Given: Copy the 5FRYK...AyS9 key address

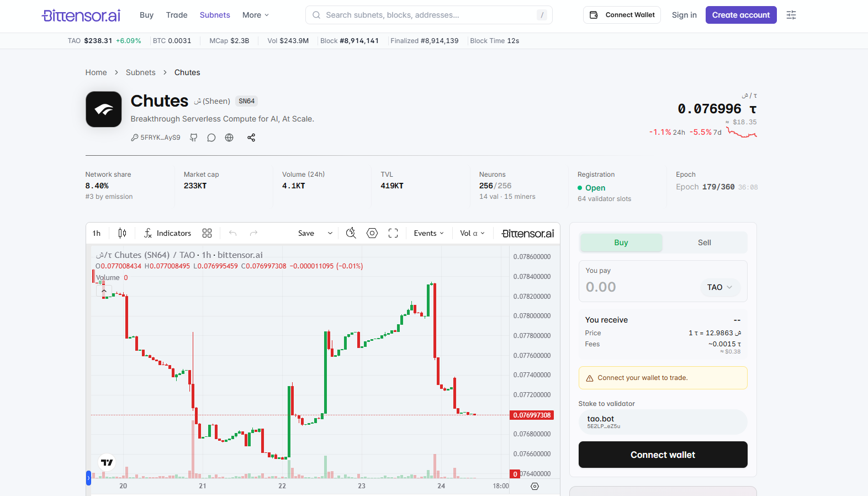Looking at the screenshot, I should click(156, 138).
